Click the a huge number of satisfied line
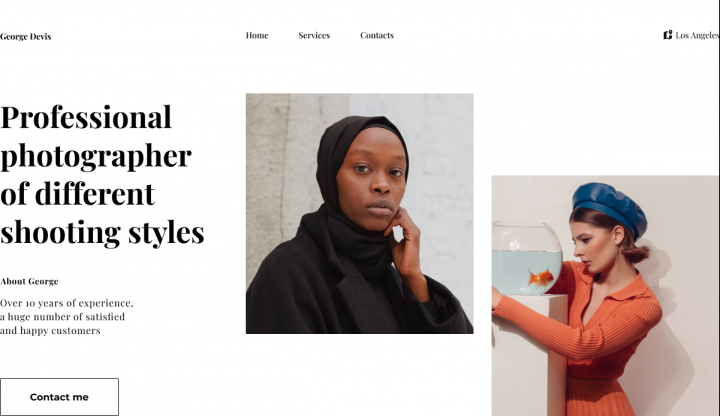The width and height of the screenshot is (720, 416). point(62,317)
